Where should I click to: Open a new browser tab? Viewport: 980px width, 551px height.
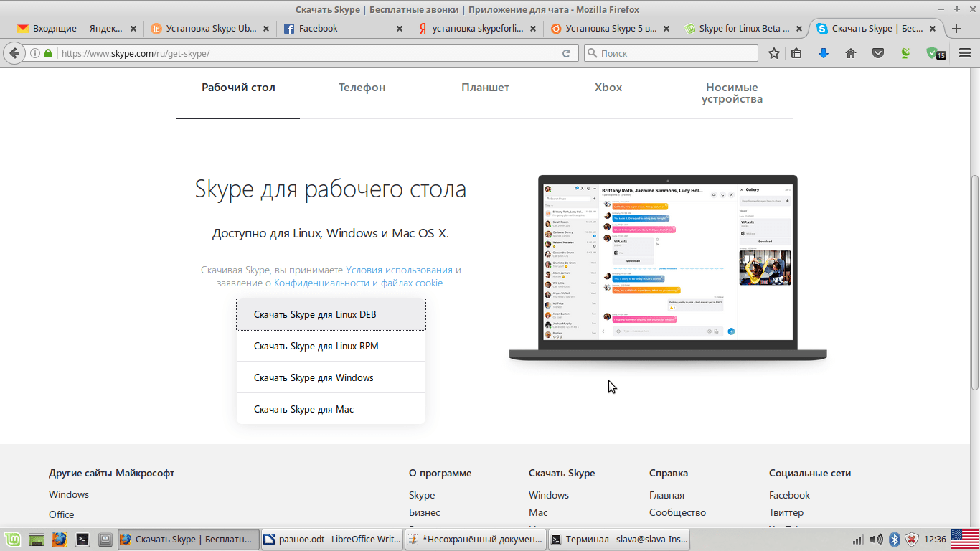(x=956, y=29)
